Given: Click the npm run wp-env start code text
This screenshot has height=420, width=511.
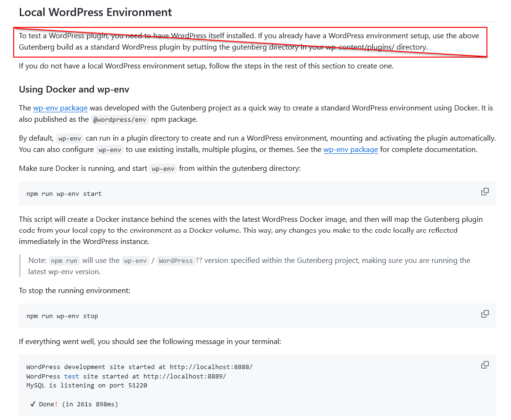Looking at the screenshot, I should [x=64, y=194].
